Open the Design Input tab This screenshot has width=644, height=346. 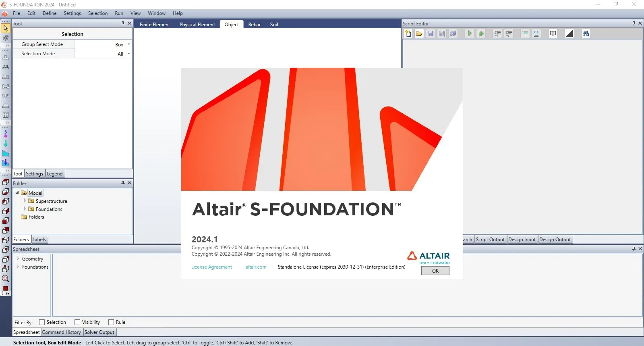point(522,240)
